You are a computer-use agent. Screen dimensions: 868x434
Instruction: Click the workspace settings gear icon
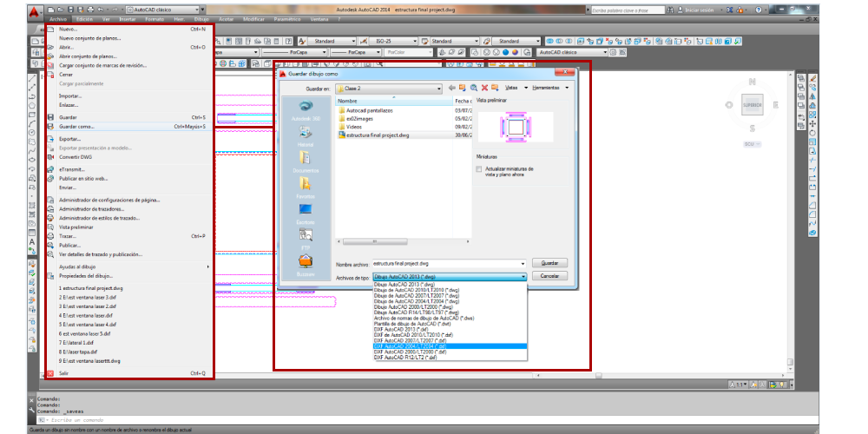pyautogui.click(x=613, y=52)
